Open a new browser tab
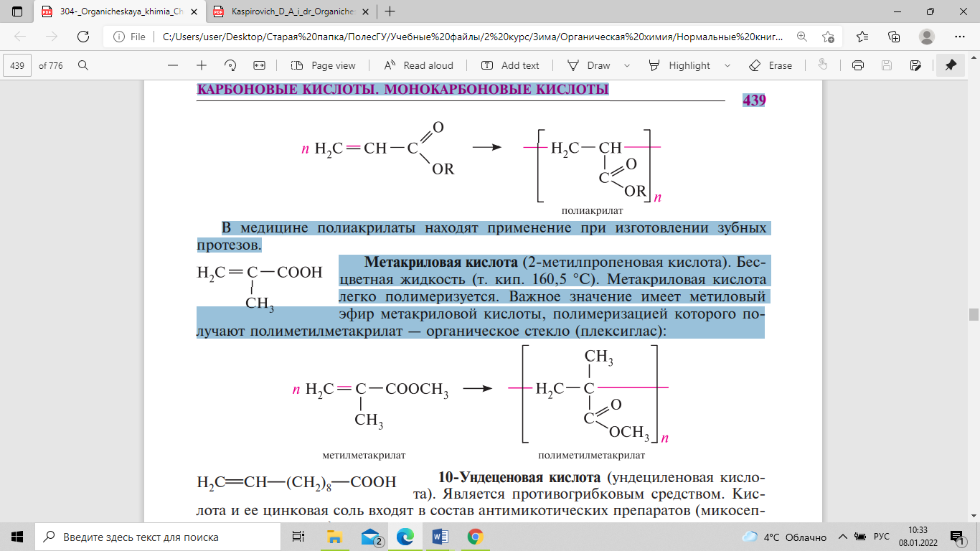Image resolution: width=980 pixels, height=551 pixels. [x=390, y=11]
